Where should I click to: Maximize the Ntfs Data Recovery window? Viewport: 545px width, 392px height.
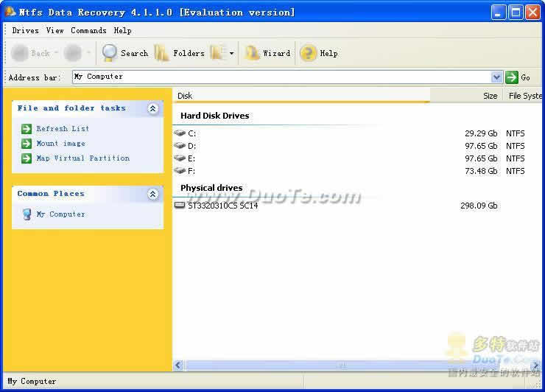pyautogui.click(x=516, y=13)
